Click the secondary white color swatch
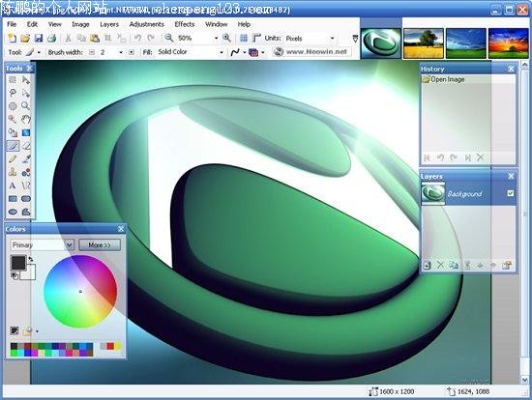532x400 pixels. tap(29, 273)
